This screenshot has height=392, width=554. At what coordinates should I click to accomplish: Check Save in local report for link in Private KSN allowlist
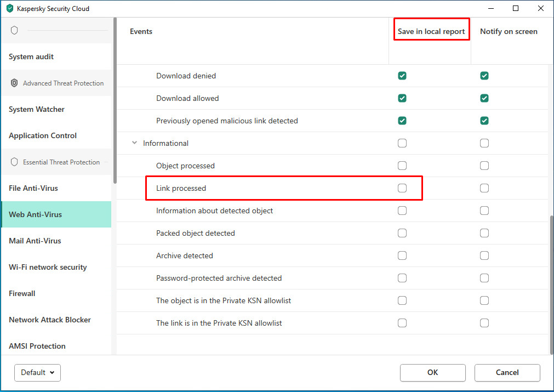click(402, 323)
